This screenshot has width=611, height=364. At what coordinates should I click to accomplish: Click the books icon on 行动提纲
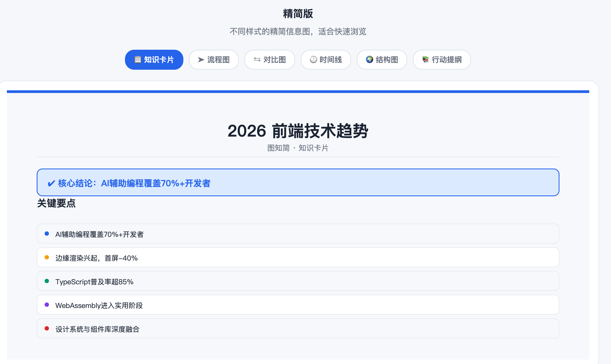coord(426,59)
